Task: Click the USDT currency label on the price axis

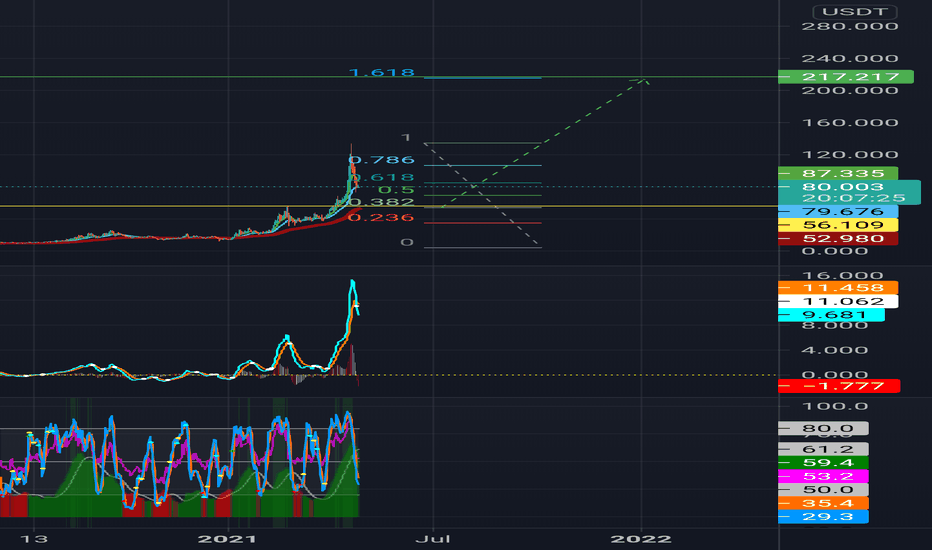Action: (854, 12)
